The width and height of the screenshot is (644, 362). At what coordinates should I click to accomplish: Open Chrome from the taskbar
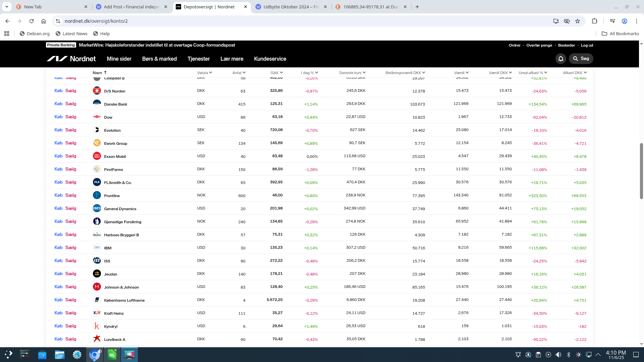click(x=95, y=355)
